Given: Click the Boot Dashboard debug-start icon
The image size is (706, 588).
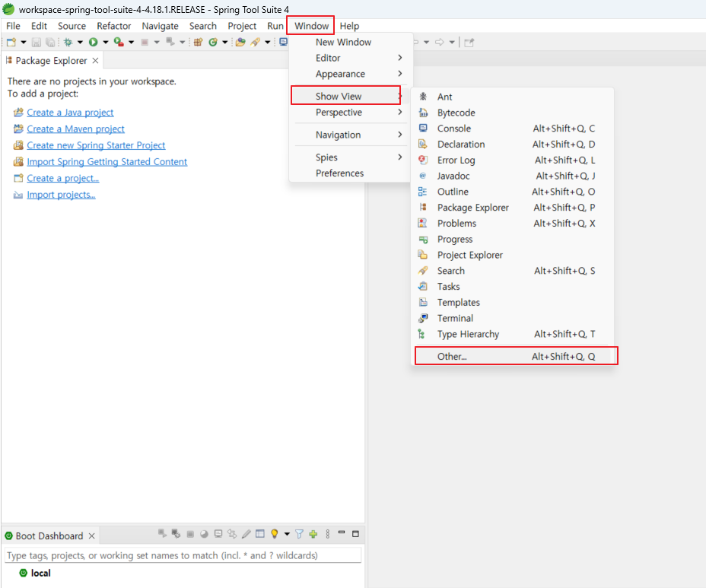Looking at the screenshot, I should tap(176, 534).
